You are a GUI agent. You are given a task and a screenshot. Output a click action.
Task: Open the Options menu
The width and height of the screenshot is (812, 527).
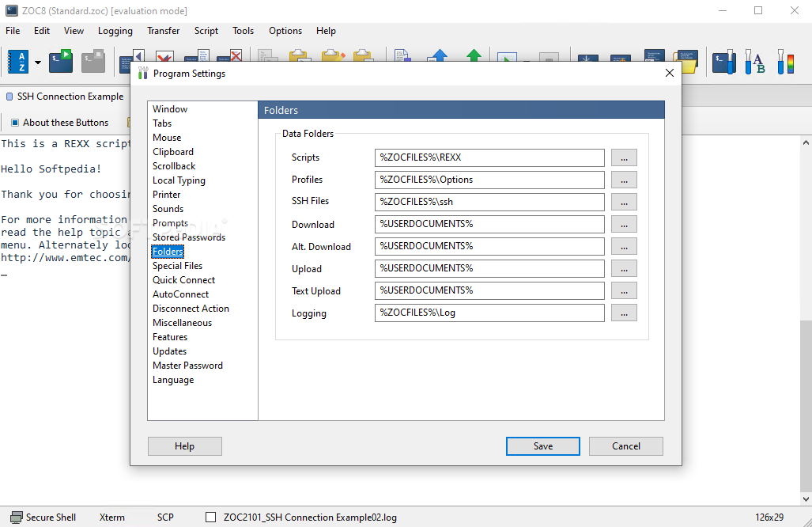point(285,31)
